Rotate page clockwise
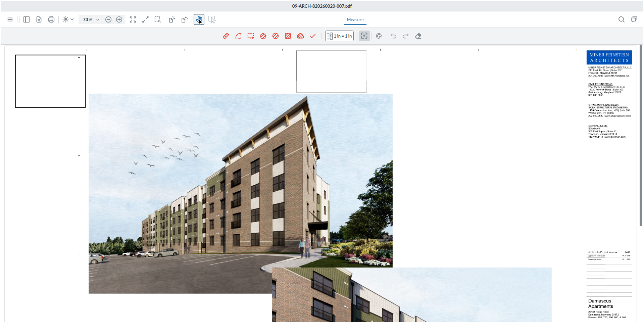 click(172, 19)
